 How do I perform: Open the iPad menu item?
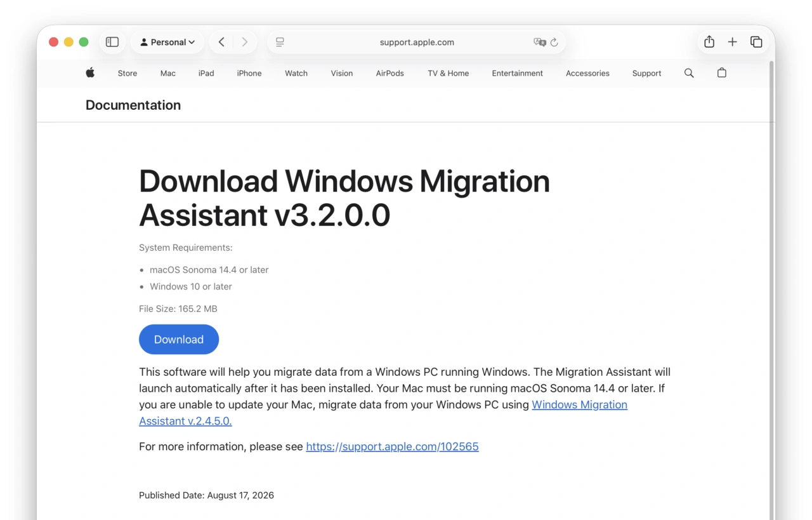pyautogui.click(x=206, y=73)
